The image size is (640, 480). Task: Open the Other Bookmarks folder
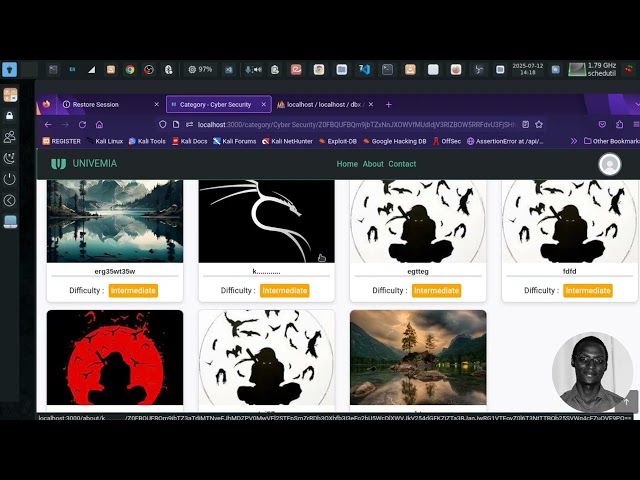(x=611, y=141)
